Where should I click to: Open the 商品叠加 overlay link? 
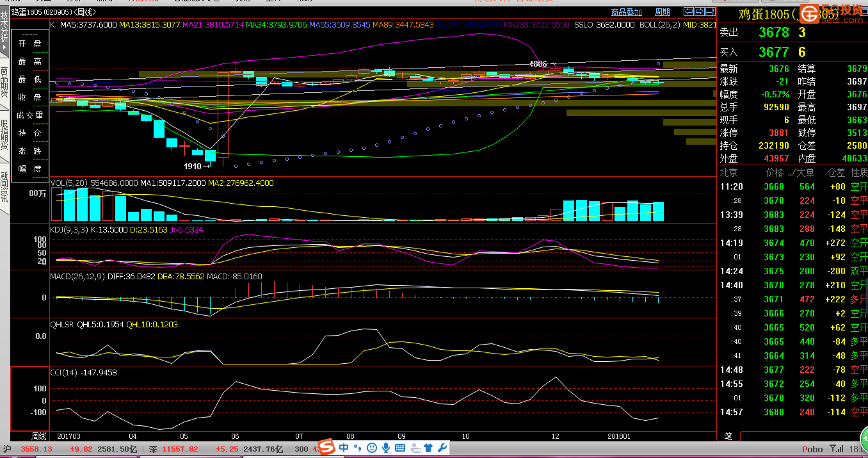pyautogui.click(x=627, y=12)
